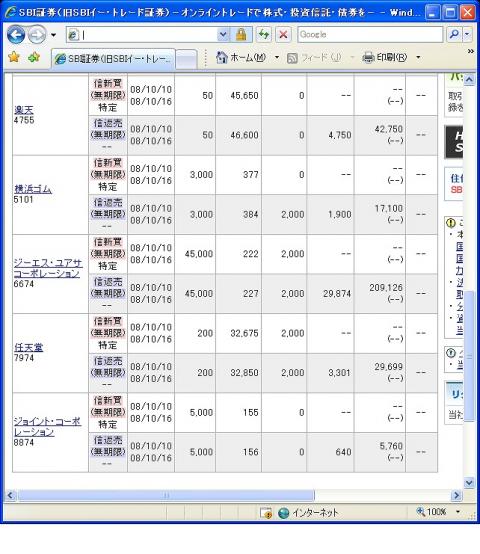
Task: Click the red Stop loading icon
Action: click(x=283, y=35)
